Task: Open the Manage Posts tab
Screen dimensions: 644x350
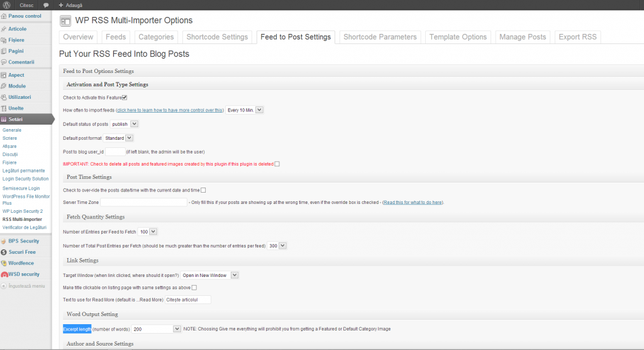Action: 523,37
